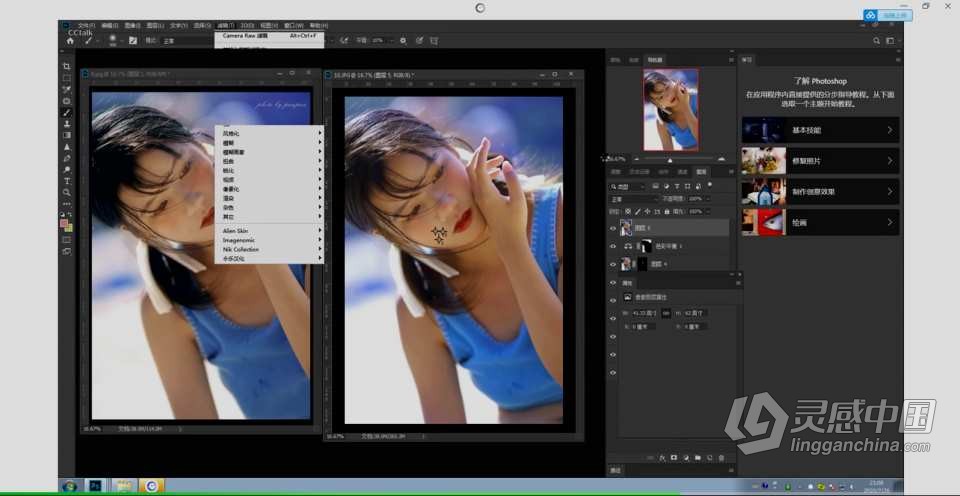
Task: Open the 基本技能 tutorial in Learn panel
Action: click(820, 130)
